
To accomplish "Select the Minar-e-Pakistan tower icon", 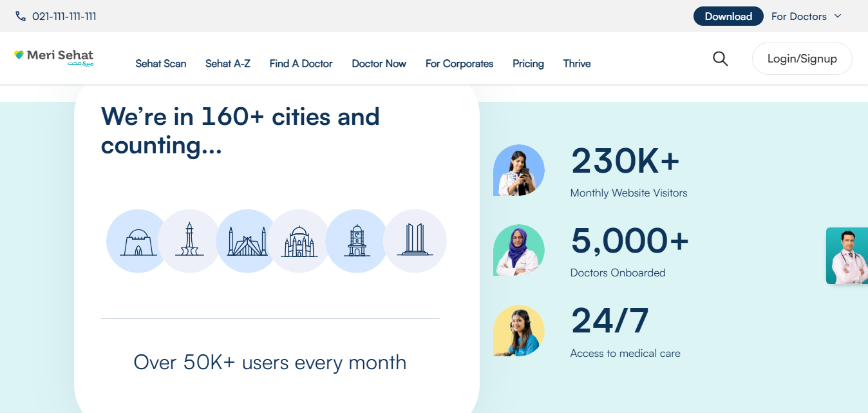I will pos(189,241).
